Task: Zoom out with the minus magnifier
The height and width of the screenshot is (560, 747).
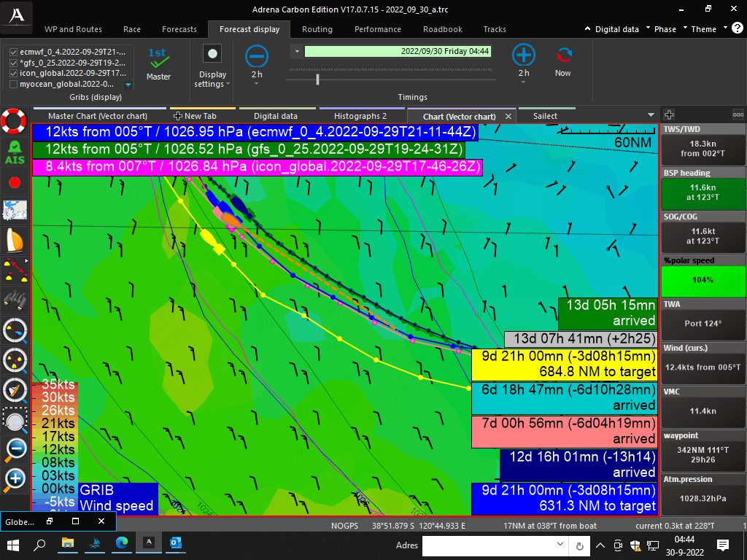Action: click(x=15, y=448)
